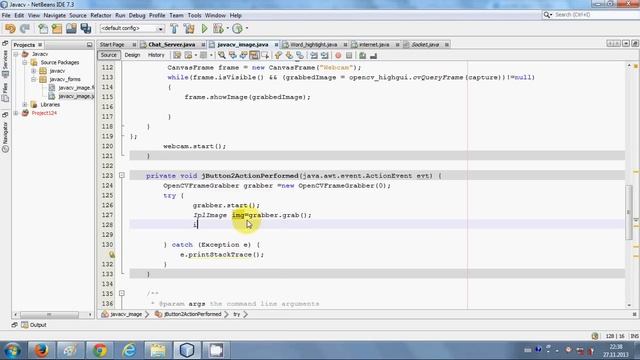Image resolution: width=640 pixels, height=360 pixels.
Task: Click the New Project icon
Action: point(57,29)
